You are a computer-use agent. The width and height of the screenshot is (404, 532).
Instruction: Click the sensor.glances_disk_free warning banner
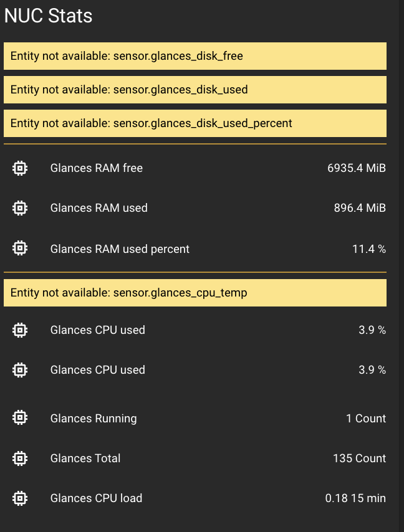(195, 55)
